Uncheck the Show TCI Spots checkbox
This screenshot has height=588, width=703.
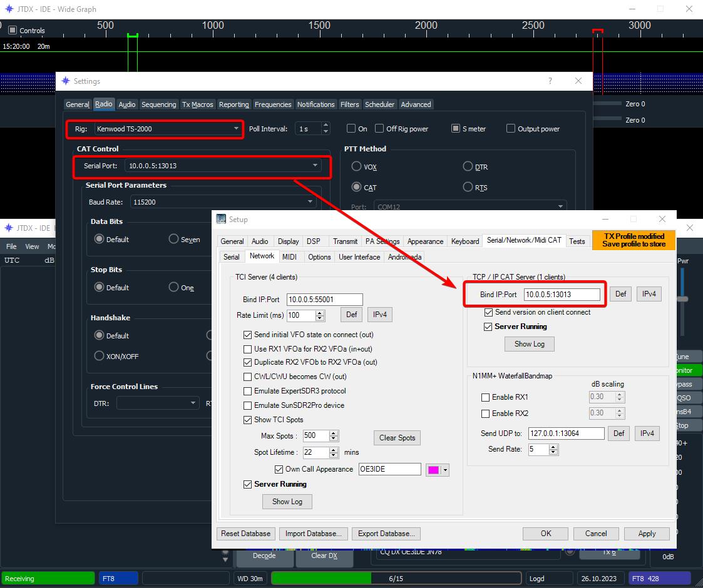248,420
